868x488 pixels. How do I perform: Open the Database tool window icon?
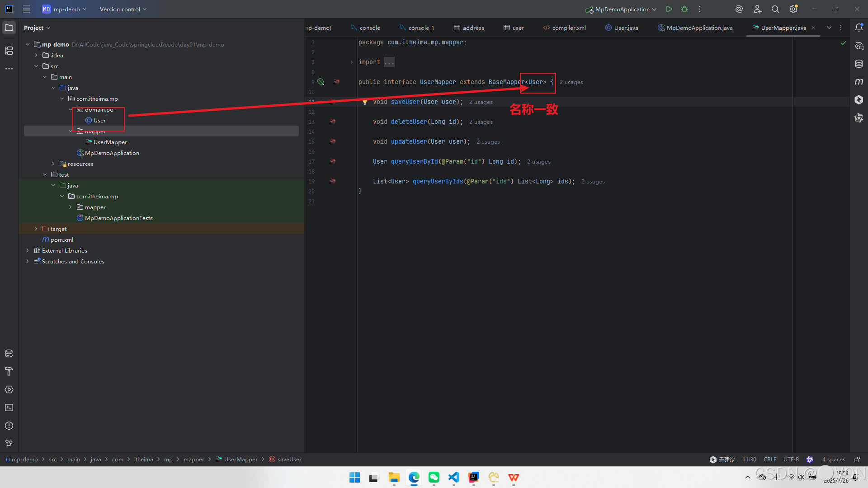click(x=859, y=64)
